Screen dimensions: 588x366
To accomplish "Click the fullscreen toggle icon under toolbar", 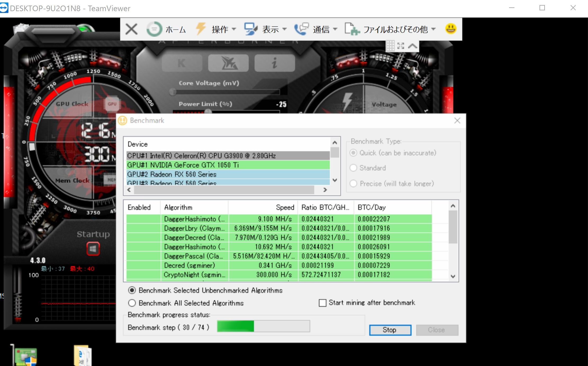I will pyautogui.click(x=401, y=46).
